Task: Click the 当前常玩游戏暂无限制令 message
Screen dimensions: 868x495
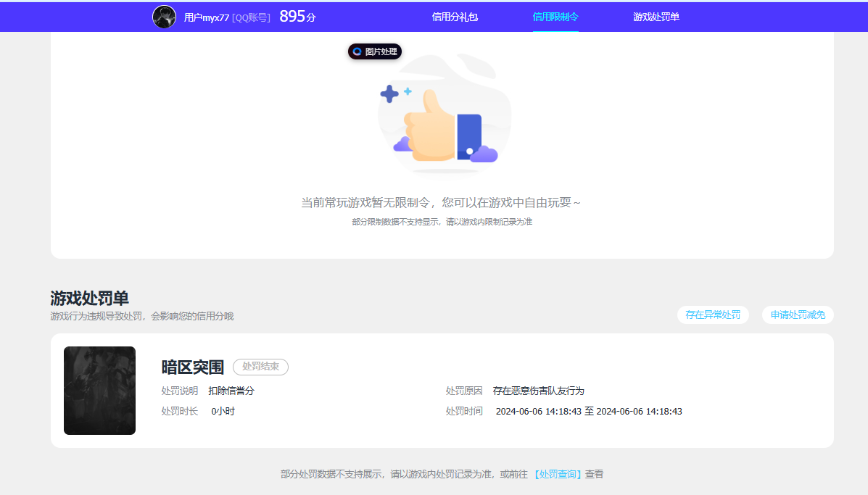Action: 441,203
